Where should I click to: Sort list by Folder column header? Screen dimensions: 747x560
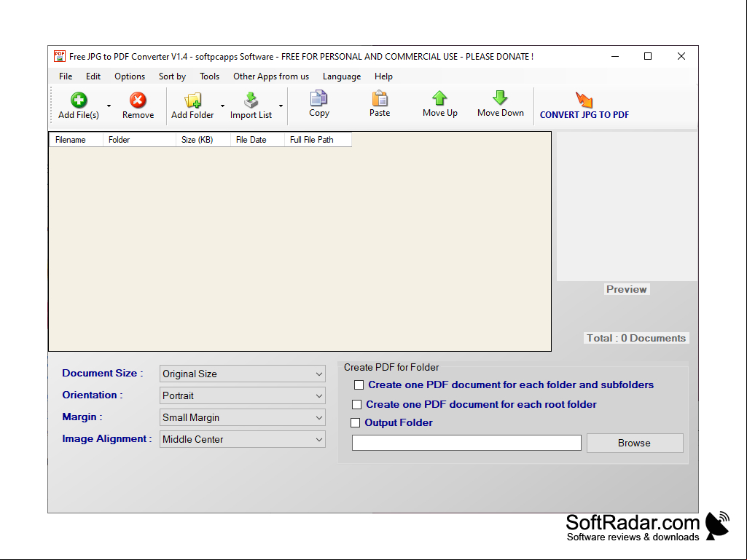point(140,140)
